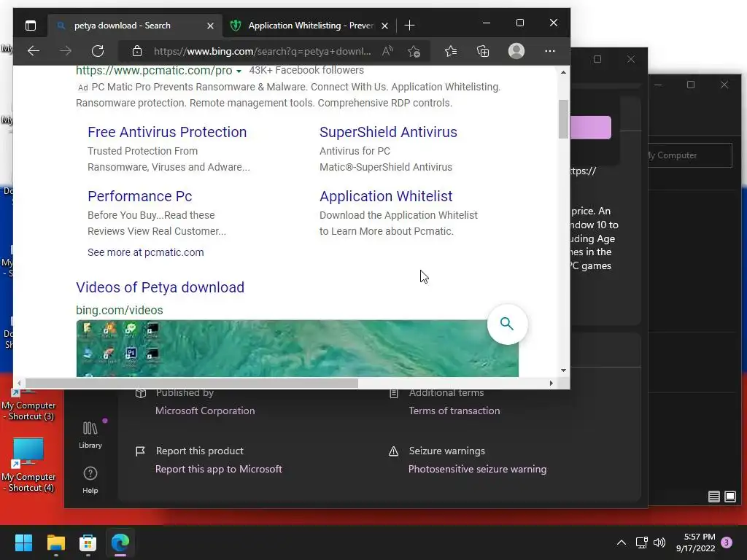The width and height of the screenshot is (747, 560).
Task: Select My Computer - Shortcut (3) desktop icon
Action: click(x=28, y=405)
